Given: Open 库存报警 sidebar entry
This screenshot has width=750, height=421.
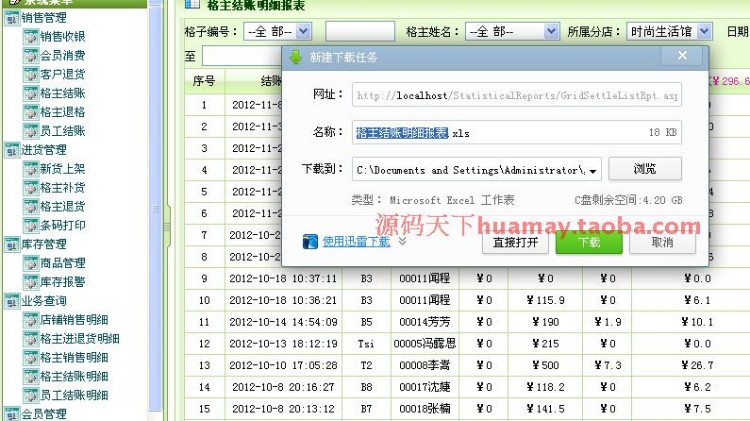Looking at the screenshot, I should [x=62, y=282].
